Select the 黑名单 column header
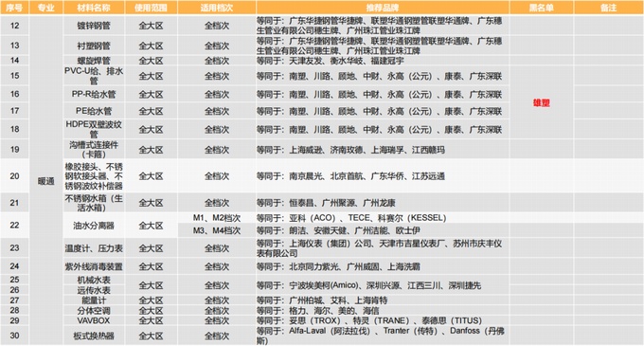Screen dimensions: 644x346 pyautogui.click(x=542, y=8)
